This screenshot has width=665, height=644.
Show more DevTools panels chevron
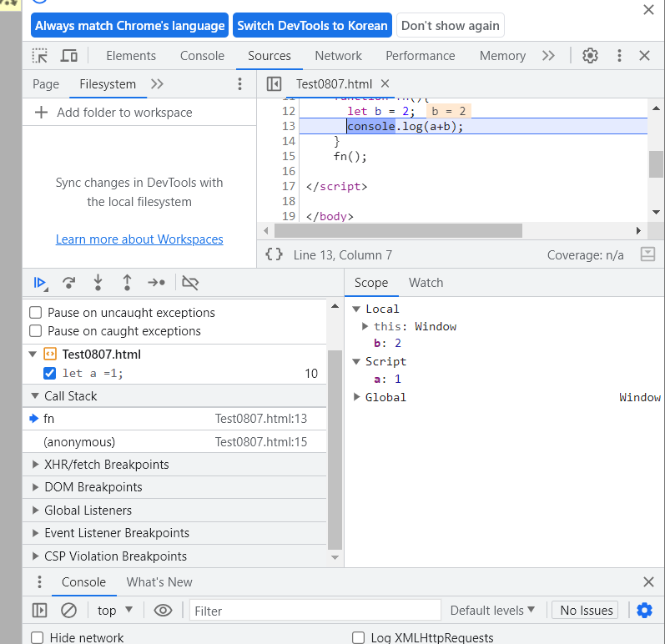coord(548,56)
